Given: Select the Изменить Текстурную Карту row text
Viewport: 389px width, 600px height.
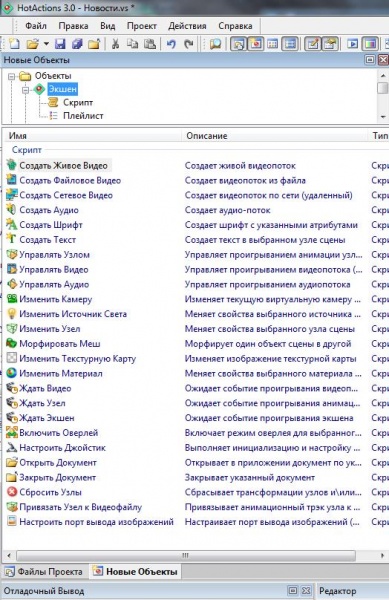Looking at the screenshot, I should coord(78,359).
